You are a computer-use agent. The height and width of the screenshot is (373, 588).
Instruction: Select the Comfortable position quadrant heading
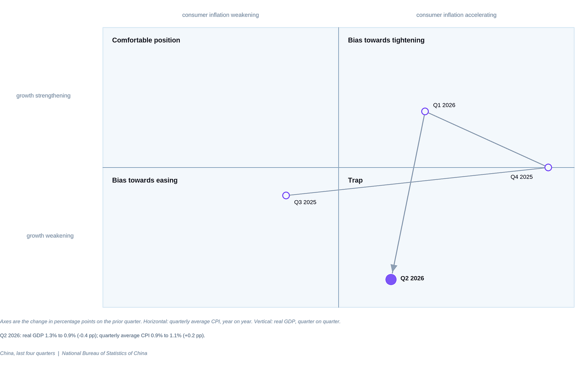coord(146,40)
